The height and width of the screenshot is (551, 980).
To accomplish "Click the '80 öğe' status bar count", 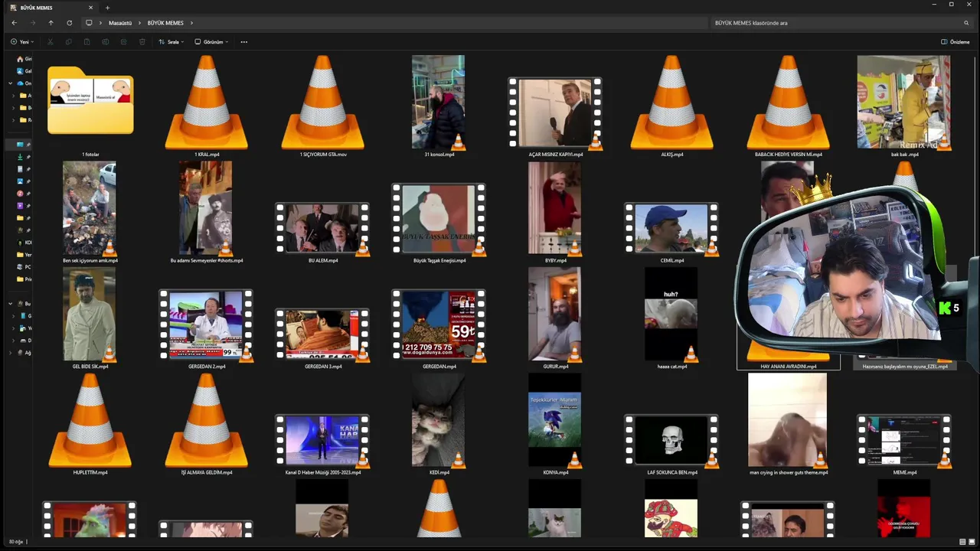I will coord(15,542).
